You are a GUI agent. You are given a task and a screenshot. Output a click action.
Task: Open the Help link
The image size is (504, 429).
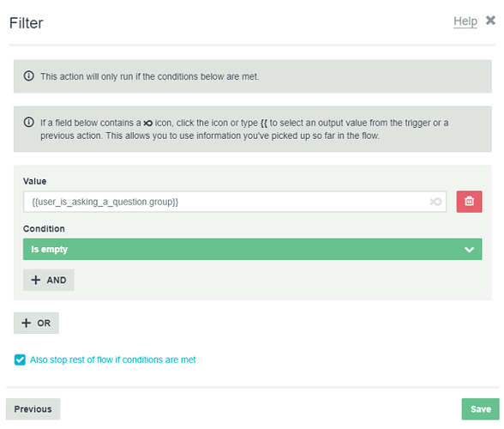[x=465, y=21]
